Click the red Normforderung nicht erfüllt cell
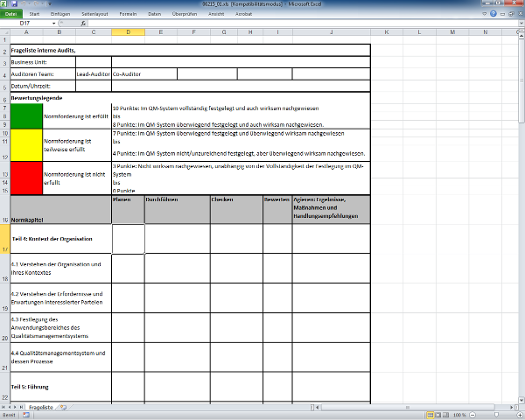 25,177
